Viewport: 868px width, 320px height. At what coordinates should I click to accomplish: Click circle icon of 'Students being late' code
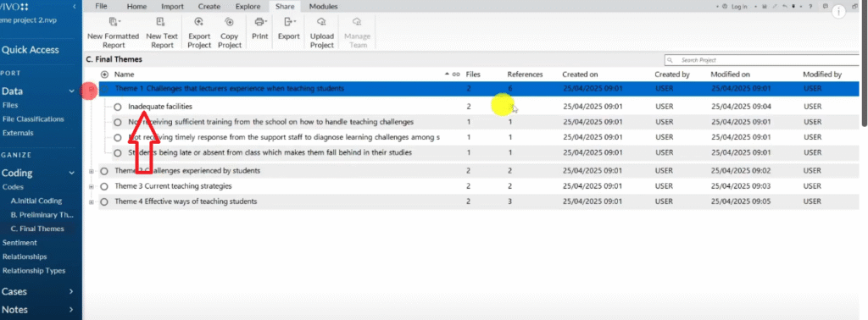[117, 153]
